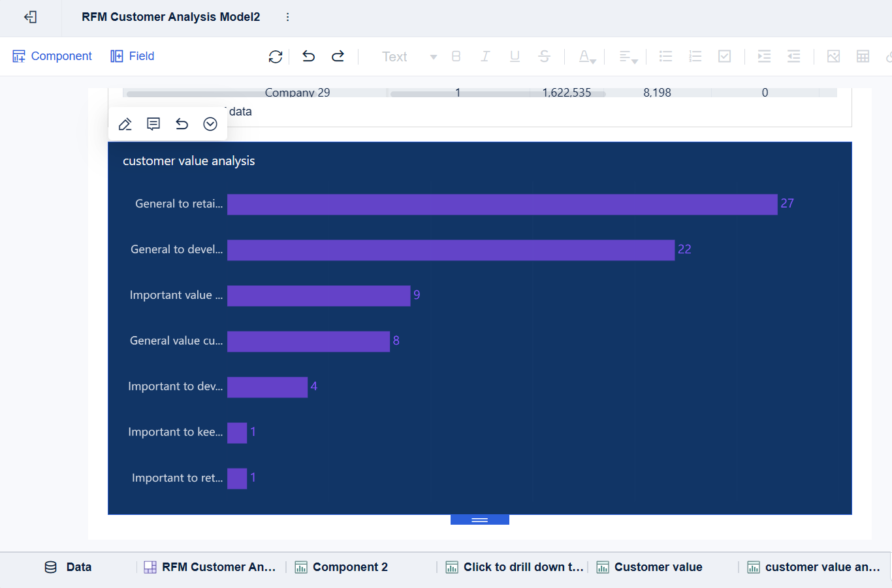The width and height of the screenshot is (892, 588).
Task: Insert a bulleted list
Action: [666, 56]
